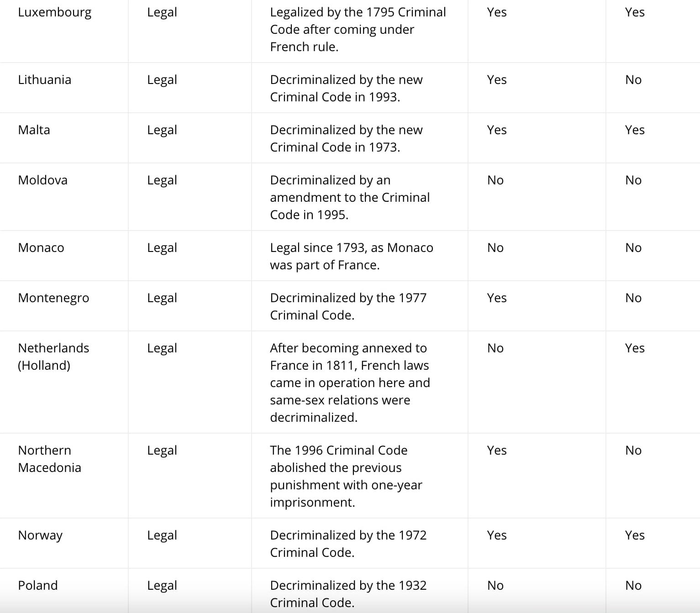Click the Netherlands (Holland) cell
700x613 pixels.
tap(53, 356)
